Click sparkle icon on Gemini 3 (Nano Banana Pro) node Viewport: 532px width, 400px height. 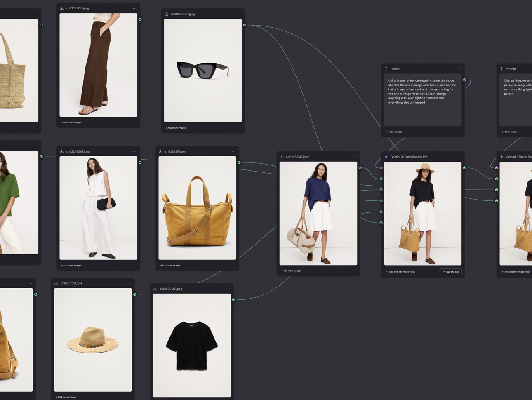point(386,157)
